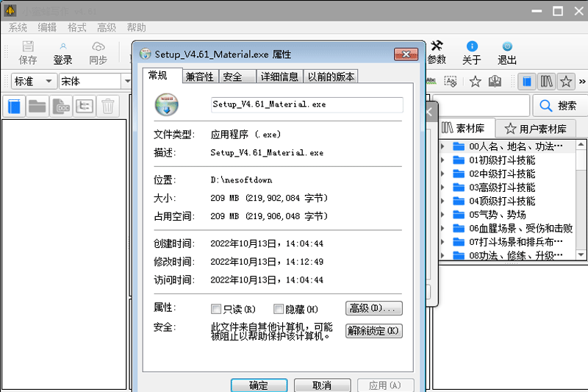Expand the 01初级打斗技能 folder
The height and width of the screenshot is (392, 588).
pyautogui.click(x=443, y=160)
